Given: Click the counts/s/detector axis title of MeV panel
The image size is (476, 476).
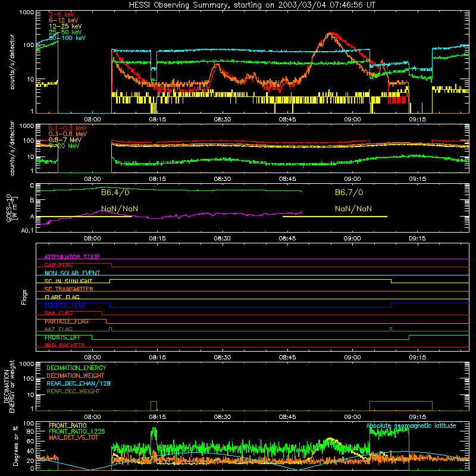Looking at the screenshot, I should 12,148.
